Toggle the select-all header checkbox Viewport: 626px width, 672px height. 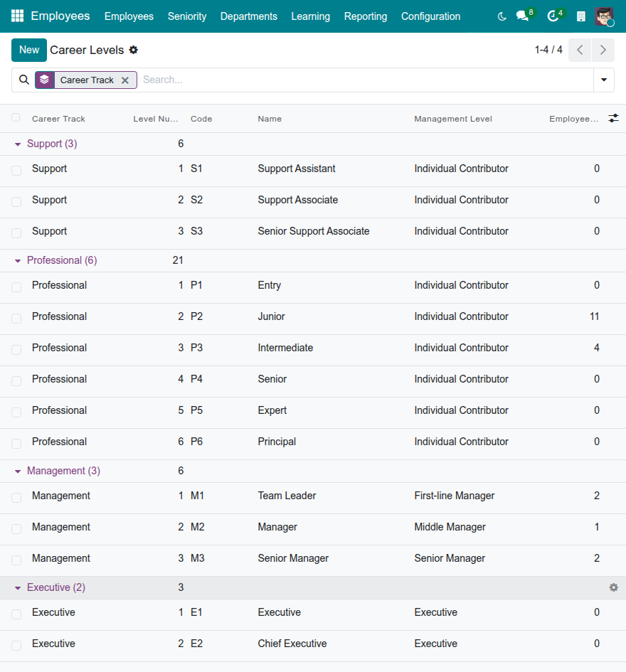point(16,117)
